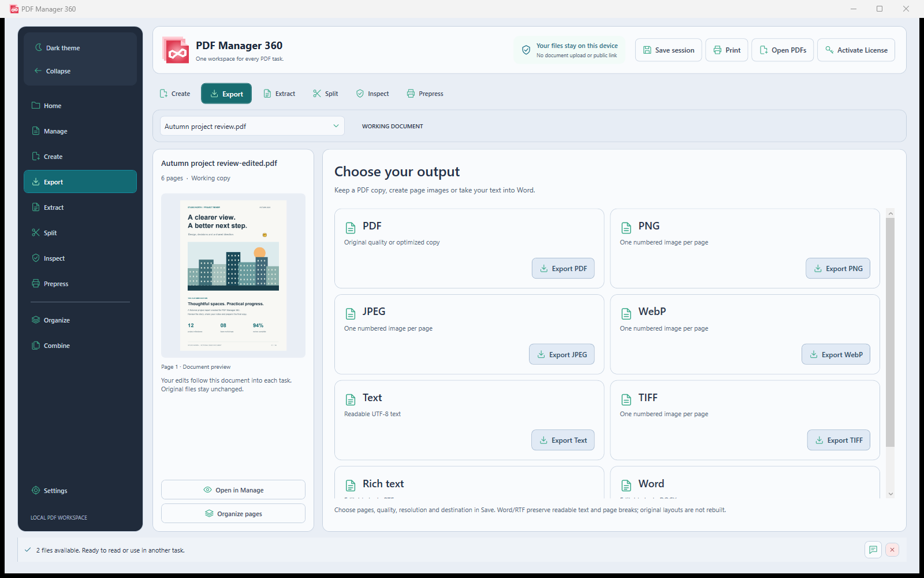The height and width of the screenshot is (578, 924).
Task: Click the document page preview thumbnail
Action: [x=233, y=275]
